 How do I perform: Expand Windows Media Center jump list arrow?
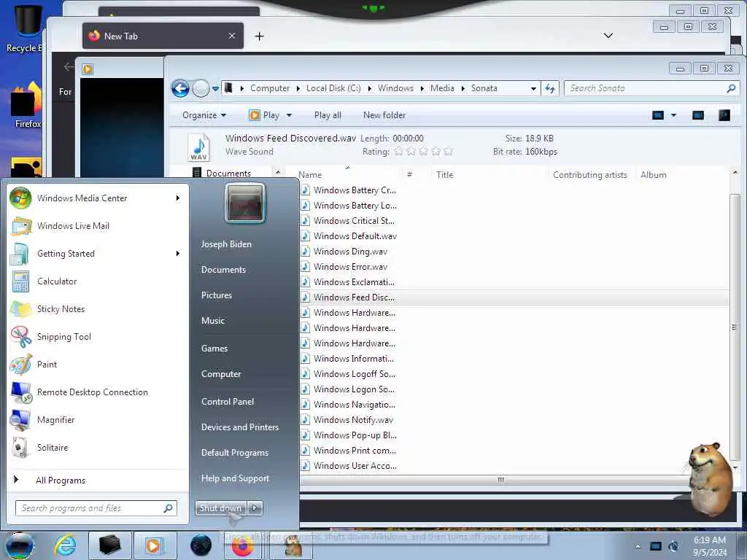click(178, 198)
